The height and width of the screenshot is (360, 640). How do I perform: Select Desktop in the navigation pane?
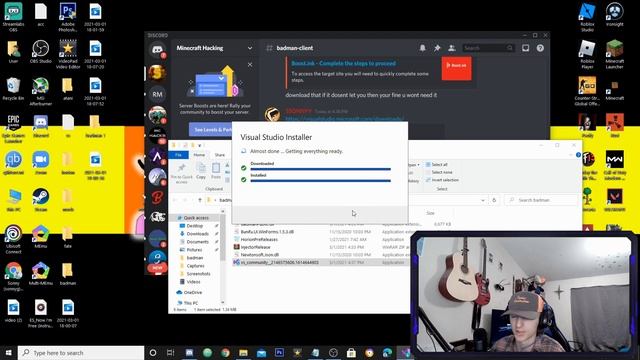195,226
